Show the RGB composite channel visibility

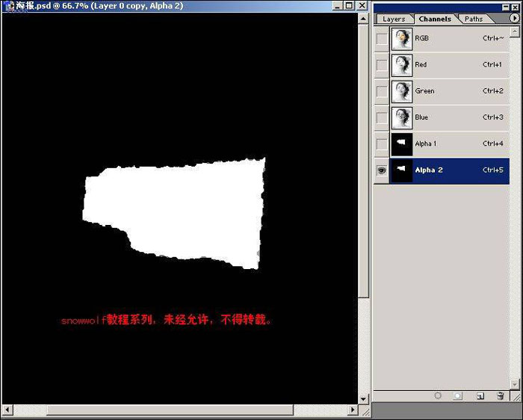382,39
